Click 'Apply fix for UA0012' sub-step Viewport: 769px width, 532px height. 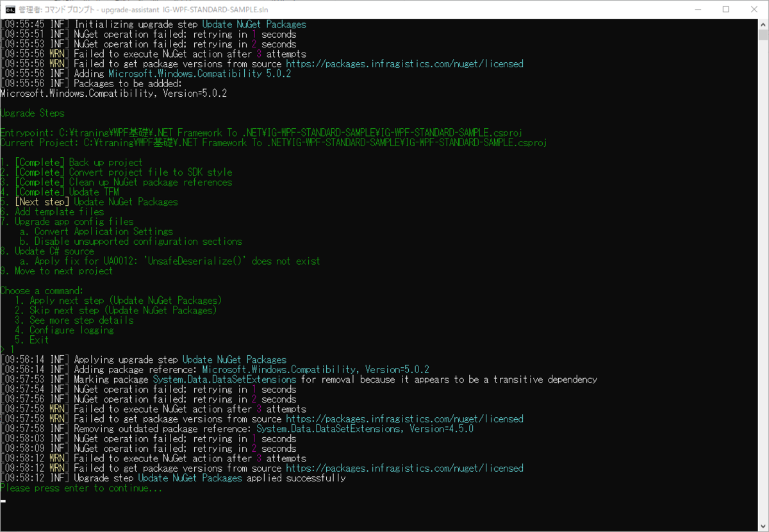point(170,261)
